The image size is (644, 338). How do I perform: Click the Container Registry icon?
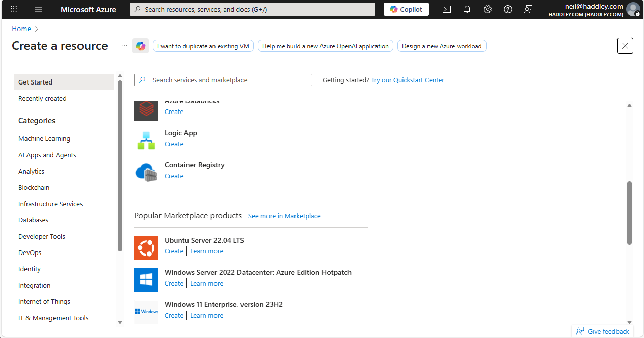146,172
